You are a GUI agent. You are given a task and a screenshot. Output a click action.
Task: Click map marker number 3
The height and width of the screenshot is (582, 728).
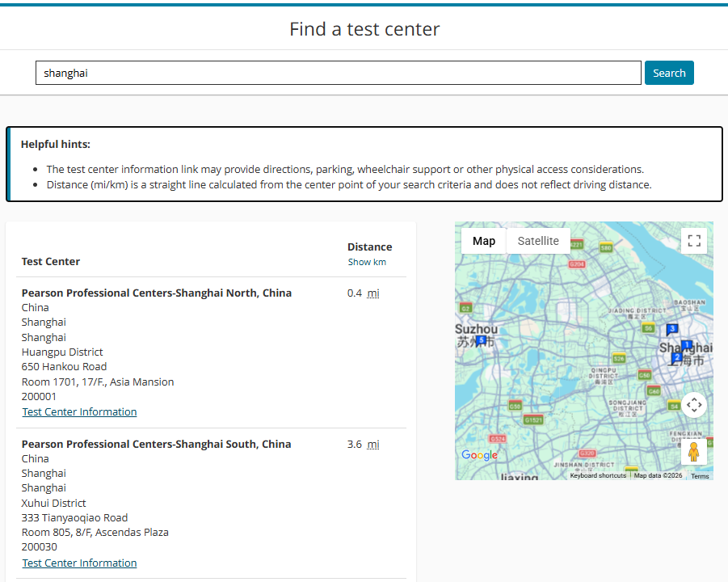pyautogui.click(x=671, y=329)
